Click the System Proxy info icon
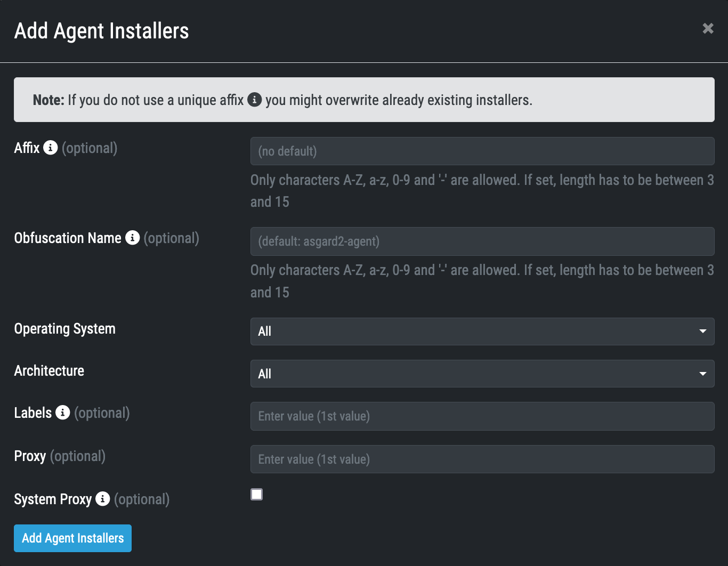728x566 pixels. [103, 499]
